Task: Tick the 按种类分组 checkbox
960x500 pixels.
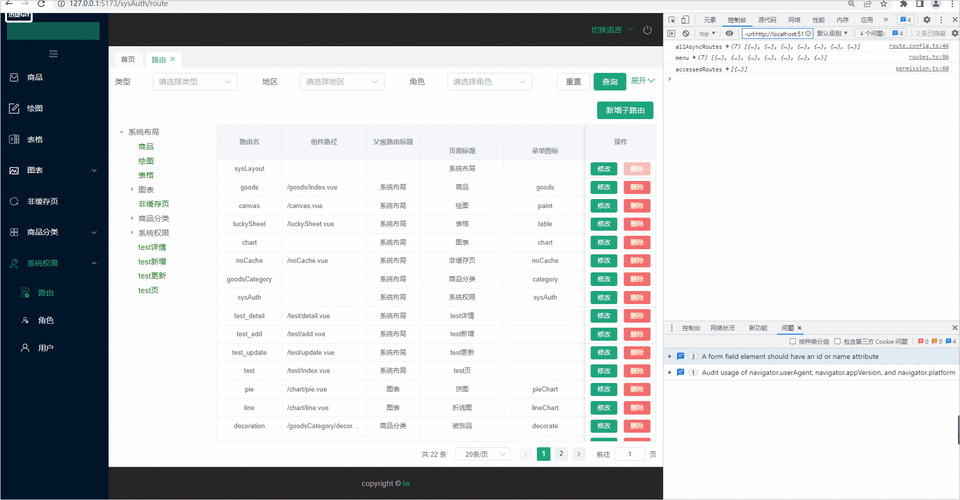Action: 792,341
